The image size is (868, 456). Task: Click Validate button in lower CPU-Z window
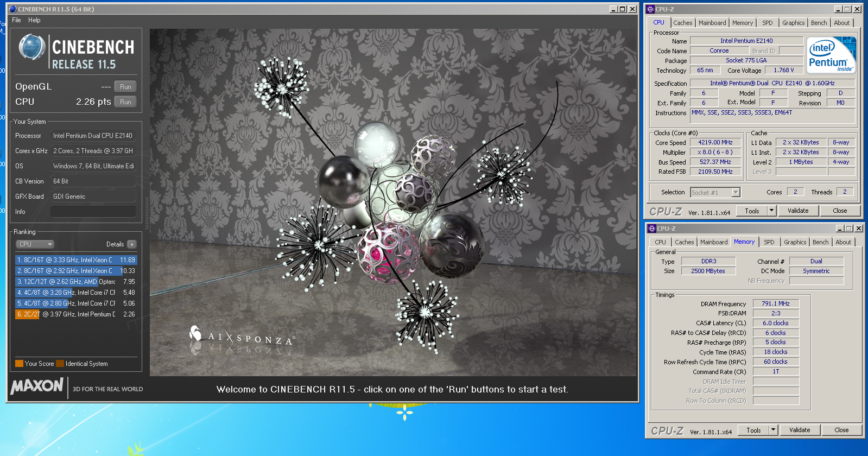(x=800, y=430)
